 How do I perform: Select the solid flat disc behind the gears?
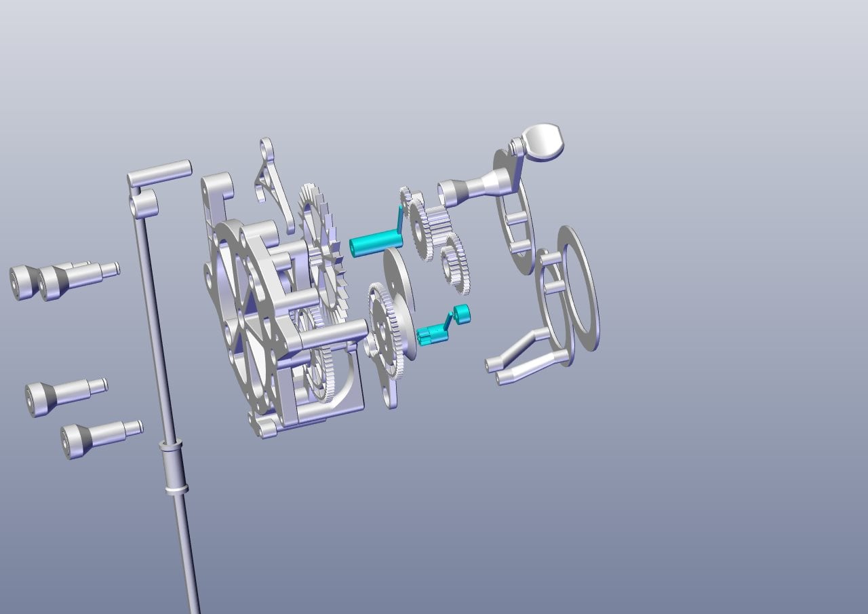[x=400, y=302]
